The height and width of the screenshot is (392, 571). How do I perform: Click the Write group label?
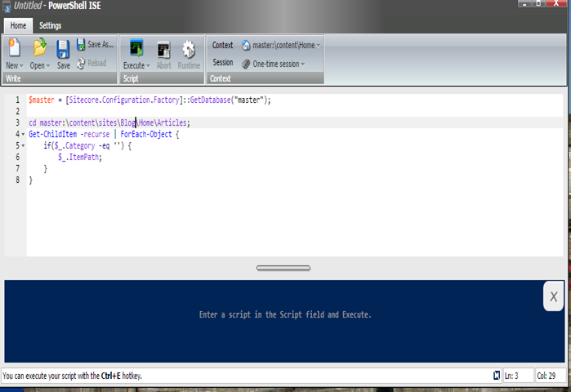pos(13,78)
